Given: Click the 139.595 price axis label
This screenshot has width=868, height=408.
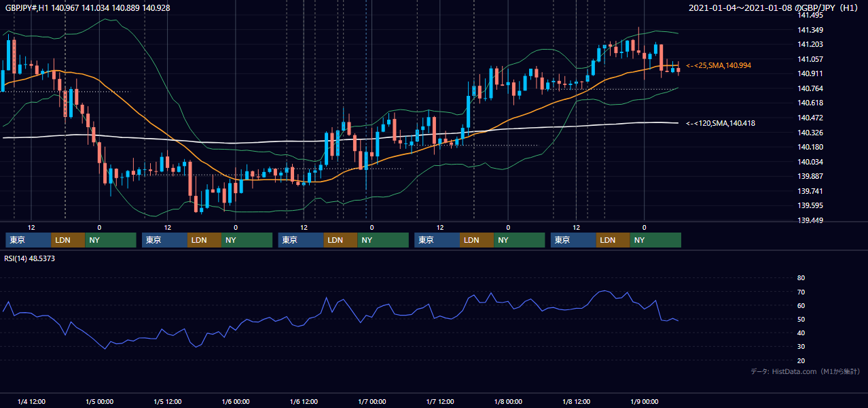Looking at the screenshot, I should (x=810, y=205).
